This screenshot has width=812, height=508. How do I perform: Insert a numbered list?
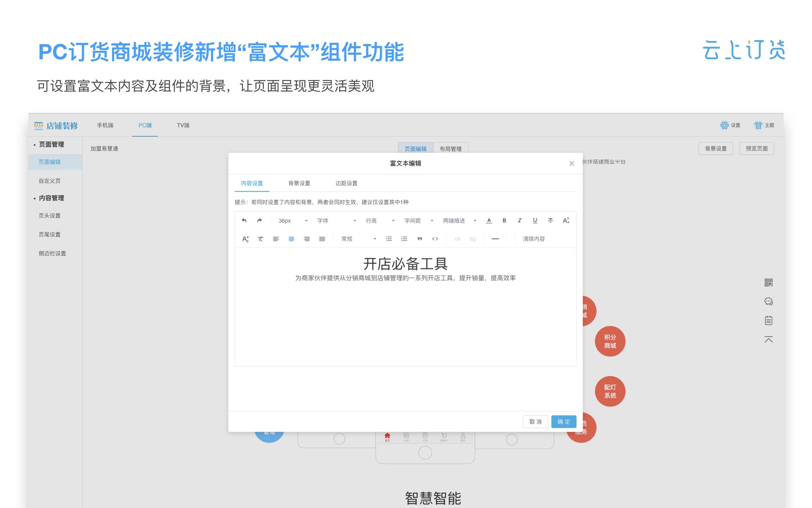(x=404, y=239)
